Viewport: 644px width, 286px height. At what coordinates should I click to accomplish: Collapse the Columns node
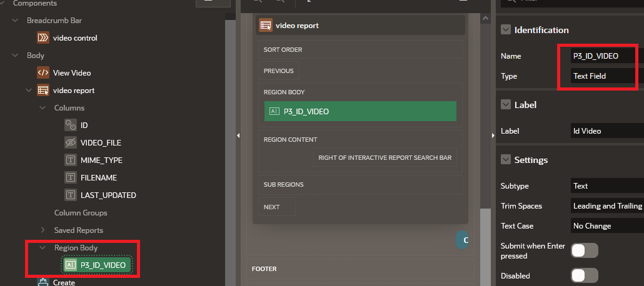[x=43, y=107]
